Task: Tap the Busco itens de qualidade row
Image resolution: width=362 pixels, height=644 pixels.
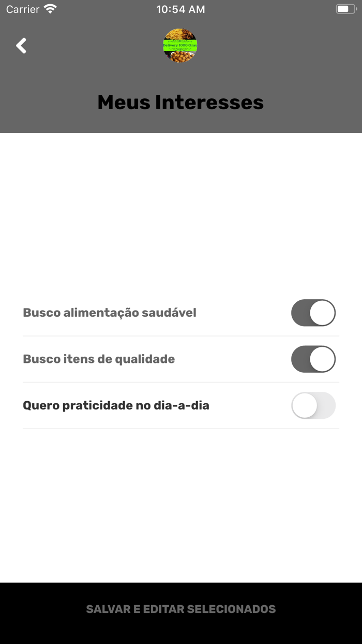Action: (x=99, y=359)
